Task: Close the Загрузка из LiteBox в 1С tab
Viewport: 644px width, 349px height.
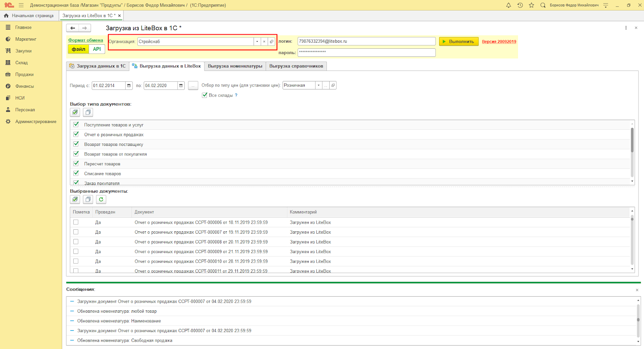Action: tap(120, 16)
